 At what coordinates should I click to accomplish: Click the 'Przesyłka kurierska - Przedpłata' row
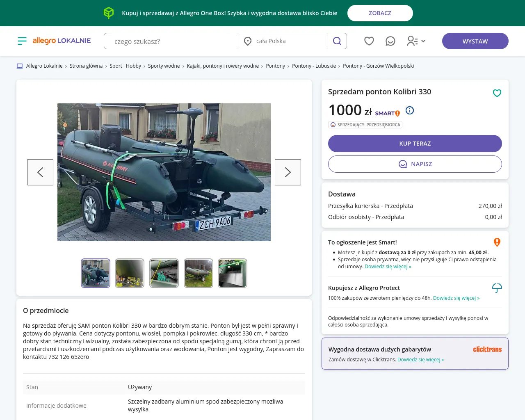[415, 206]
